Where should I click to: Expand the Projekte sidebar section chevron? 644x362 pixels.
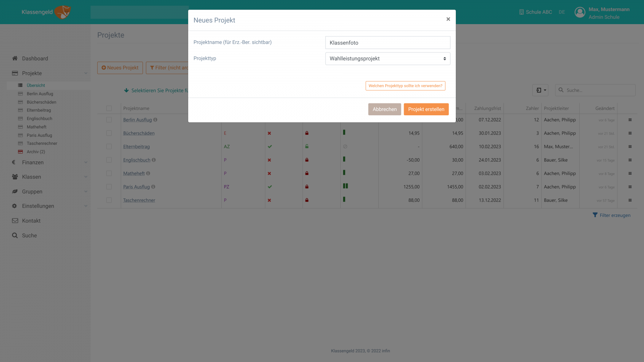pyautogui.click(x=86, y=73)
